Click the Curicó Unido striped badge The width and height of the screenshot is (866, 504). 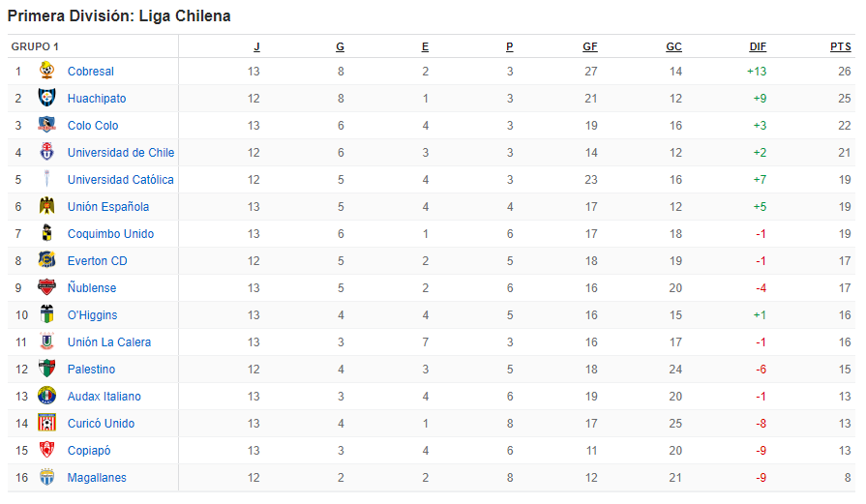47,423
